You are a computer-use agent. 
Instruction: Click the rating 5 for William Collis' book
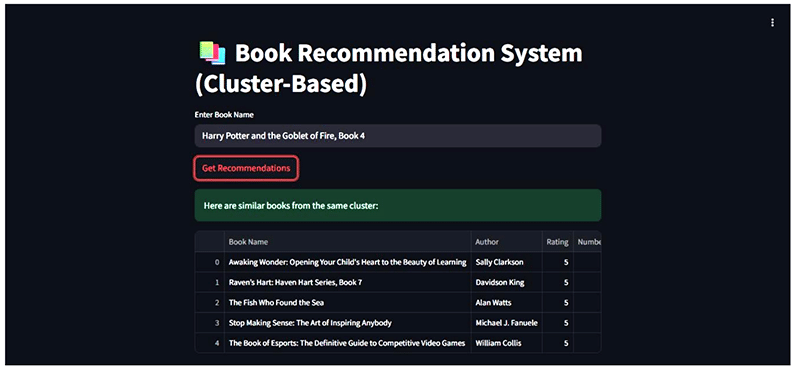(x=558, y=343)
